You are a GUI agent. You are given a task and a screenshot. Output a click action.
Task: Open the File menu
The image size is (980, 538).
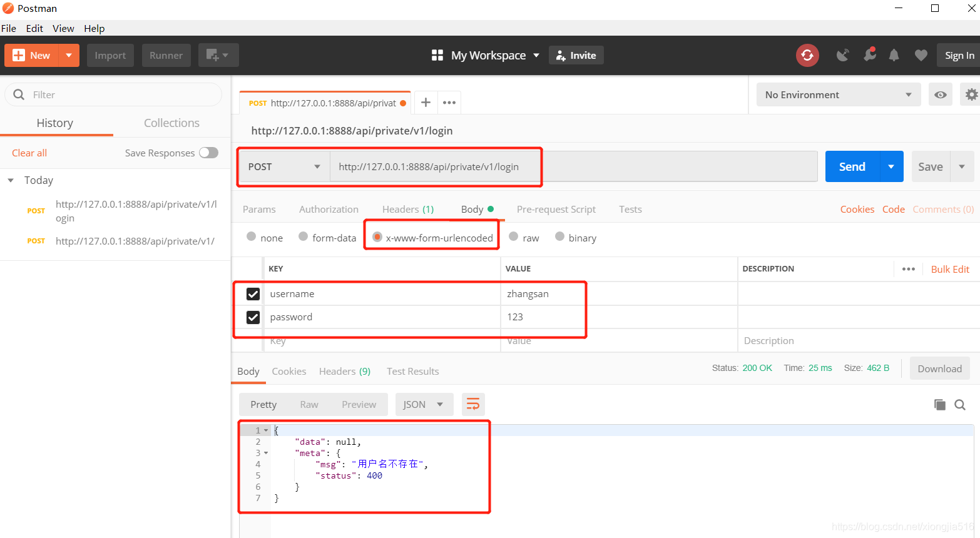[9, 28]
